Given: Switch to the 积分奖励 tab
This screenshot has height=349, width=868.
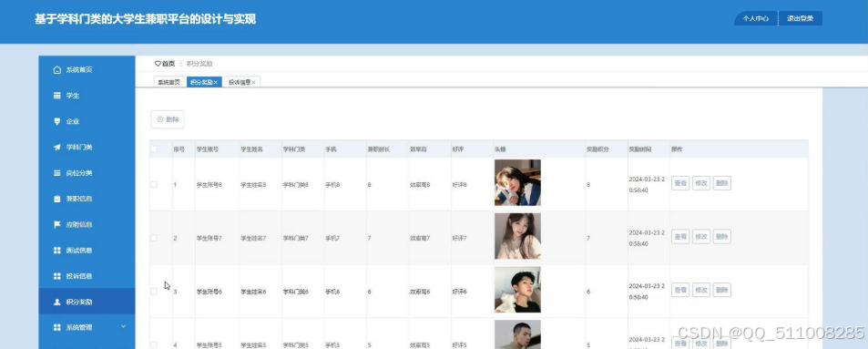Looking at the screenshot, I should tap(204, 82).
